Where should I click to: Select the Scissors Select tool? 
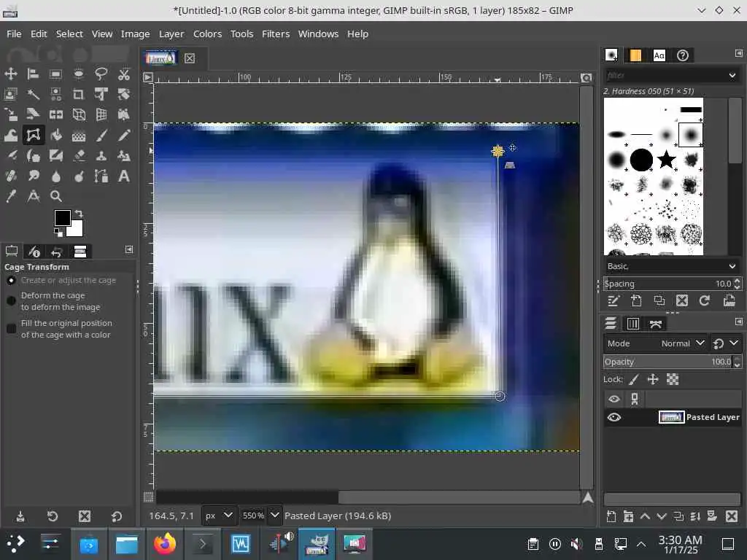tap(124, 74)
